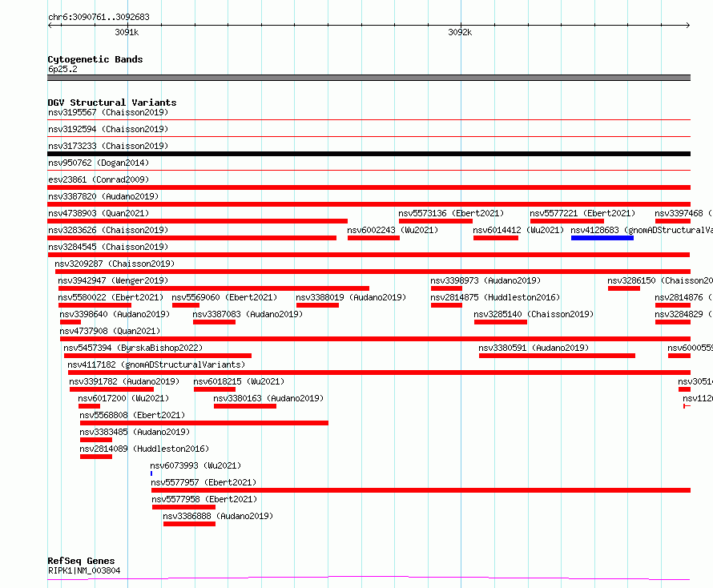Click the Cytogenetic Bands track title

click(x=95, y=59)
